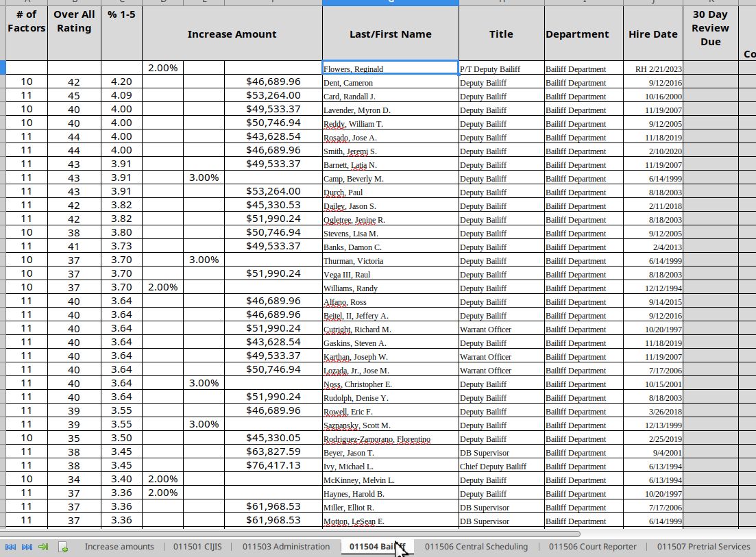The width and height of the screenshot is (756, 557).
Task: Click the 'Beitel, II, Jeffery A.' cell
Action: point(390,316)
